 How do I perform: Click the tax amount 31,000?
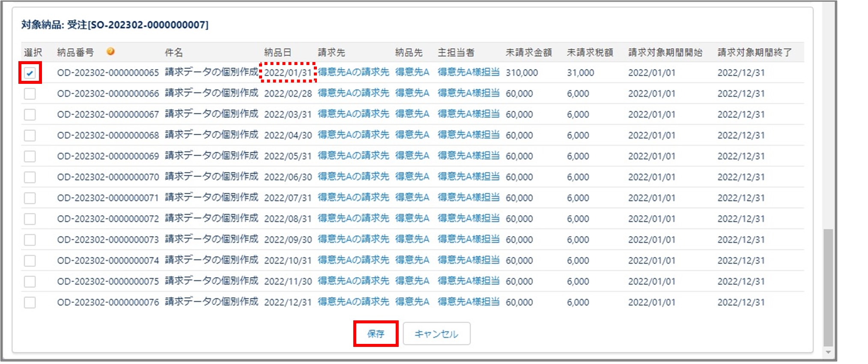[x=580, y=73]
